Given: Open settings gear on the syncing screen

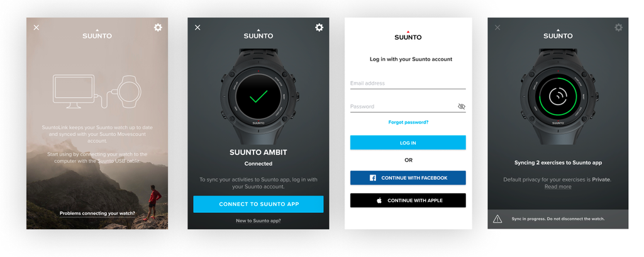Looking at the screenshot, I should [x=619, y=28].
